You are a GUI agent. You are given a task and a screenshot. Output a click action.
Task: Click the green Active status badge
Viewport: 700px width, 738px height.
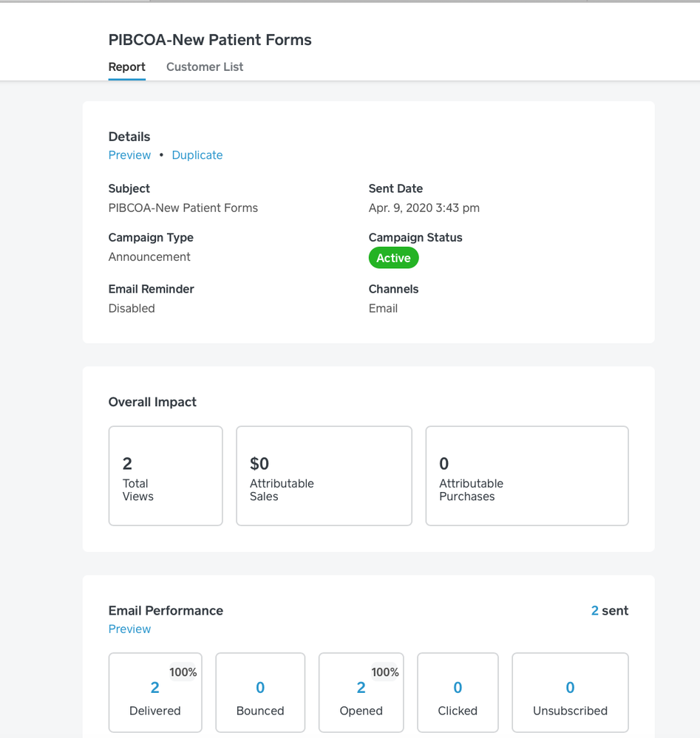tap(393, 258)
